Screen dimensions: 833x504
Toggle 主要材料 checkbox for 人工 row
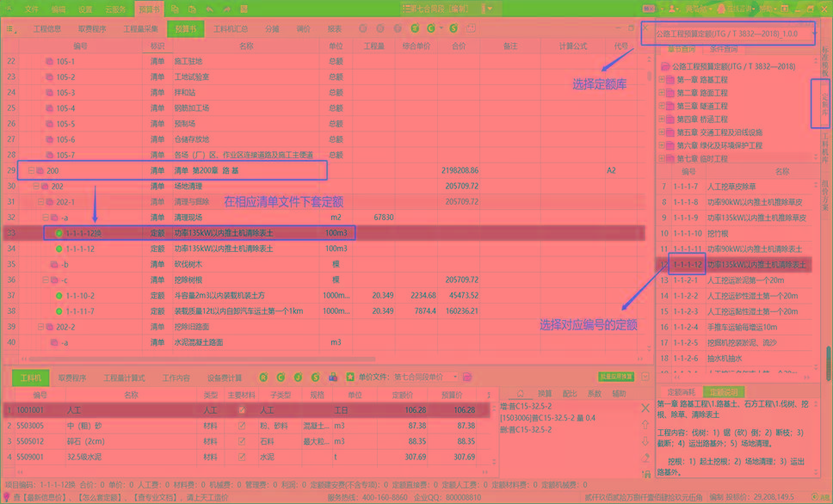(242, 410)
